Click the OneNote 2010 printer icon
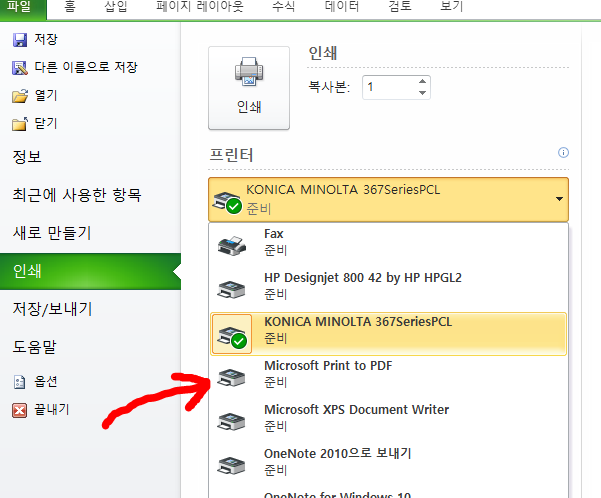The image size is (601, 498). point(231,465)
